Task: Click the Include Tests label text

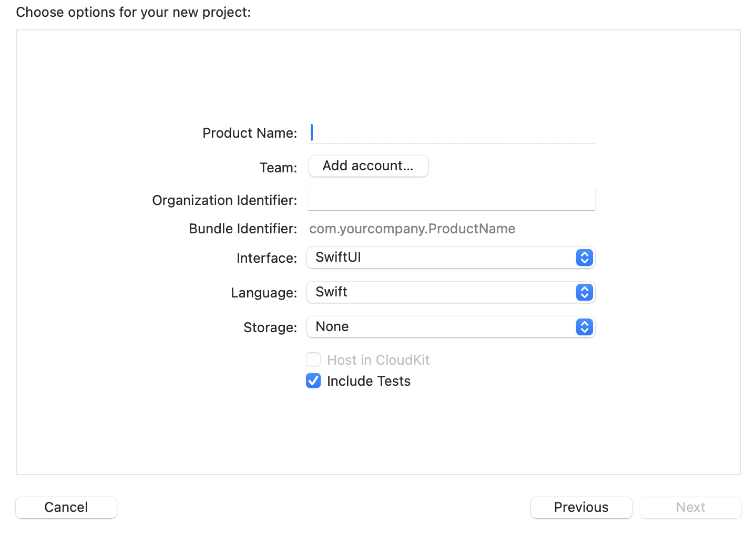Action: 369,381
